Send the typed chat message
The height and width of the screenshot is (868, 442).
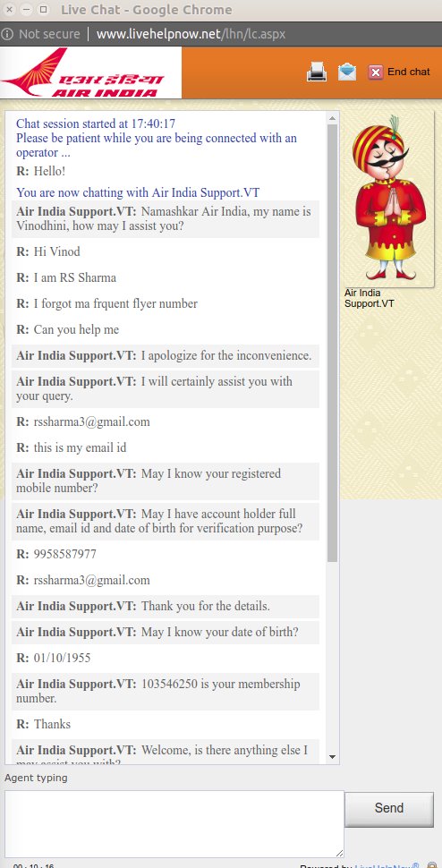tap(389, 808)
